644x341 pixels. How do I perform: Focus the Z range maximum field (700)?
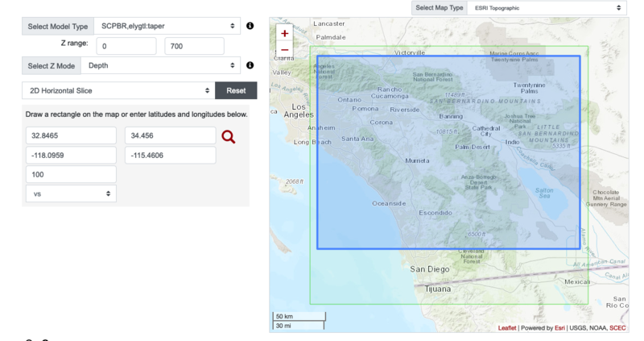(x=194, y=46)
